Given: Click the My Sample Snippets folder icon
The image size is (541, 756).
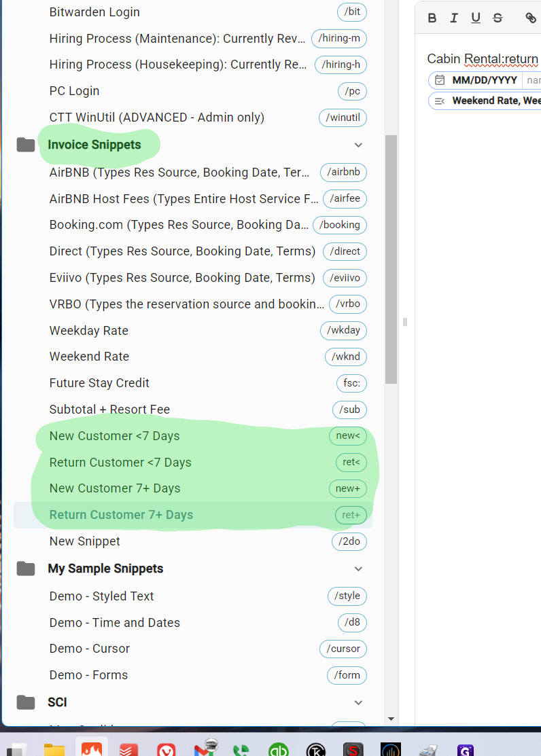Looking at the screenshot, I should [26, 569].
